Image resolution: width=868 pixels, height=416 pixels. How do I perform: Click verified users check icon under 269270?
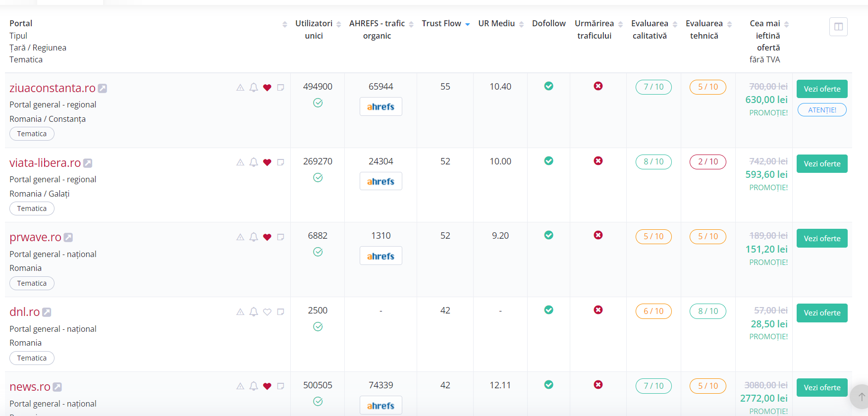pyautogui.click(x=318, y=178)
